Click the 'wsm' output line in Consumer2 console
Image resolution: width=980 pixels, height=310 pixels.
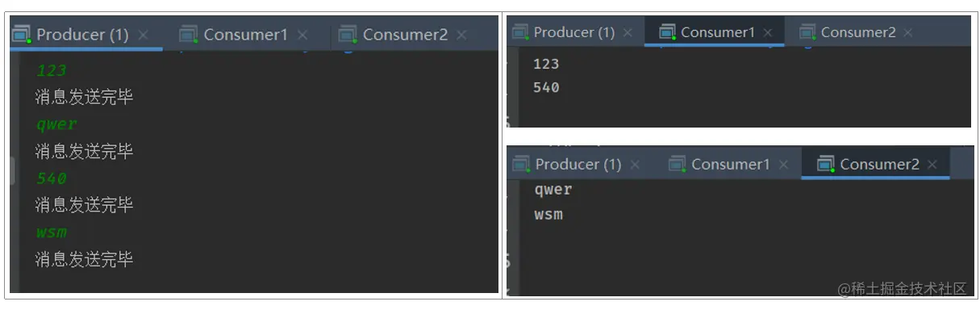click(548, 215)
